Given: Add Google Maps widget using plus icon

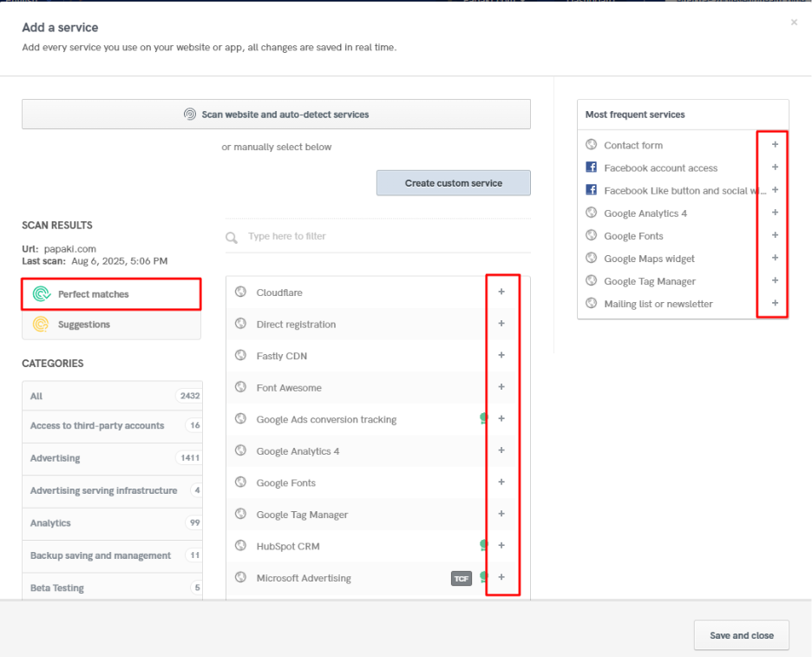Looking at the screenshot, I should tap(775, 258).
